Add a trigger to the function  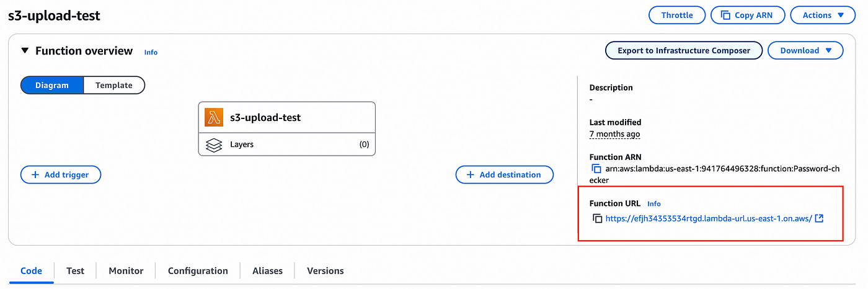[61, 175]
